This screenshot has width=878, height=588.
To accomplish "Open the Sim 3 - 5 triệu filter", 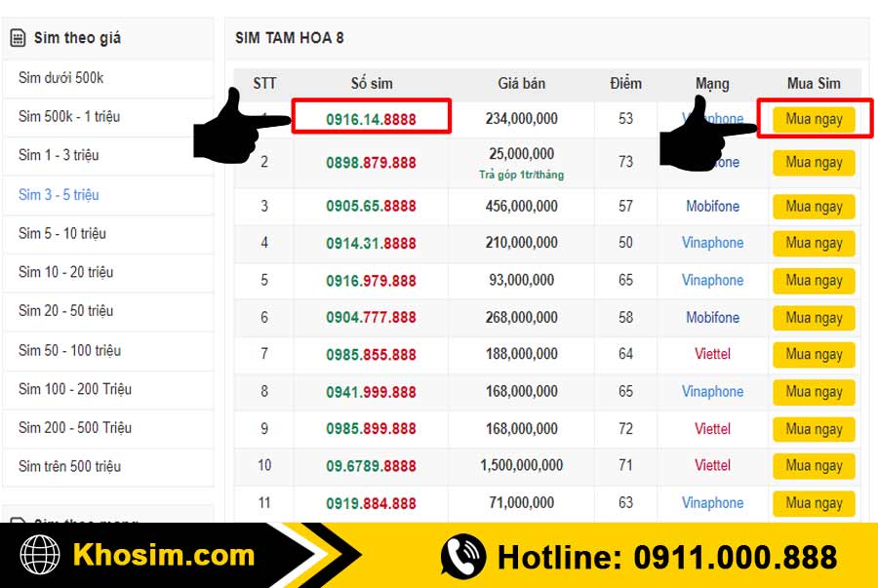I will click(x=59, y=195).
